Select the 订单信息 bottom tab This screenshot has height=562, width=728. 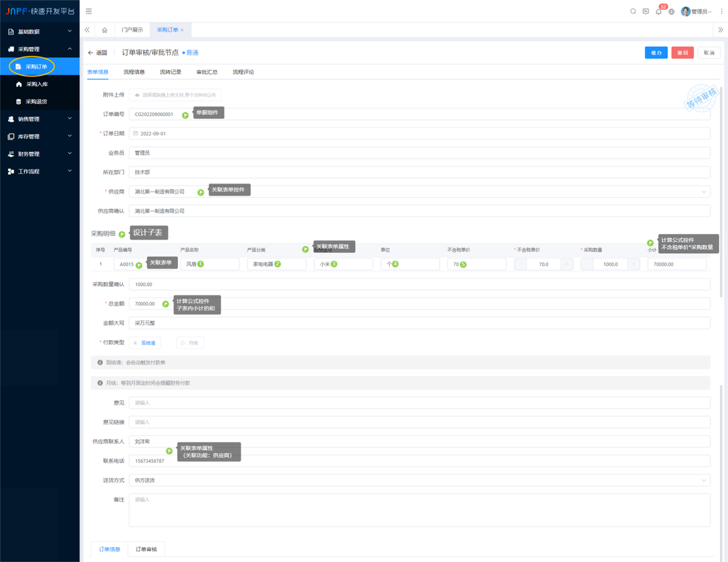pos(110,549)
